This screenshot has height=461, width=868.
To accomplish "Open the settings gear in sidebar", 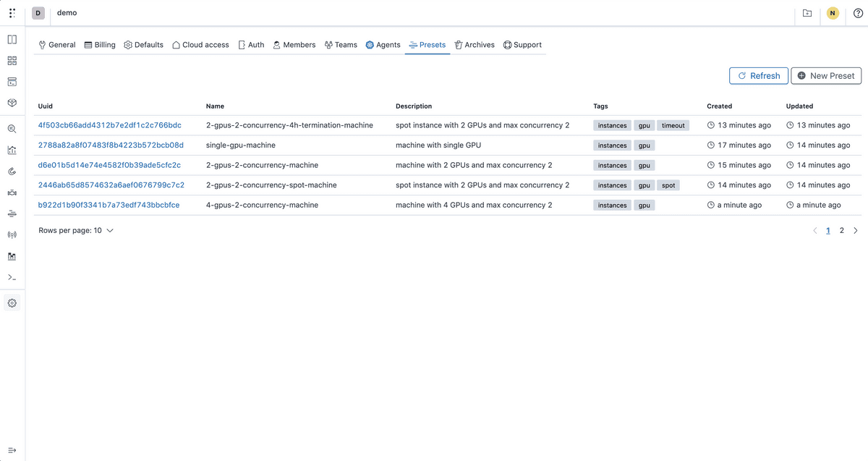I will [x=12, y=303].
